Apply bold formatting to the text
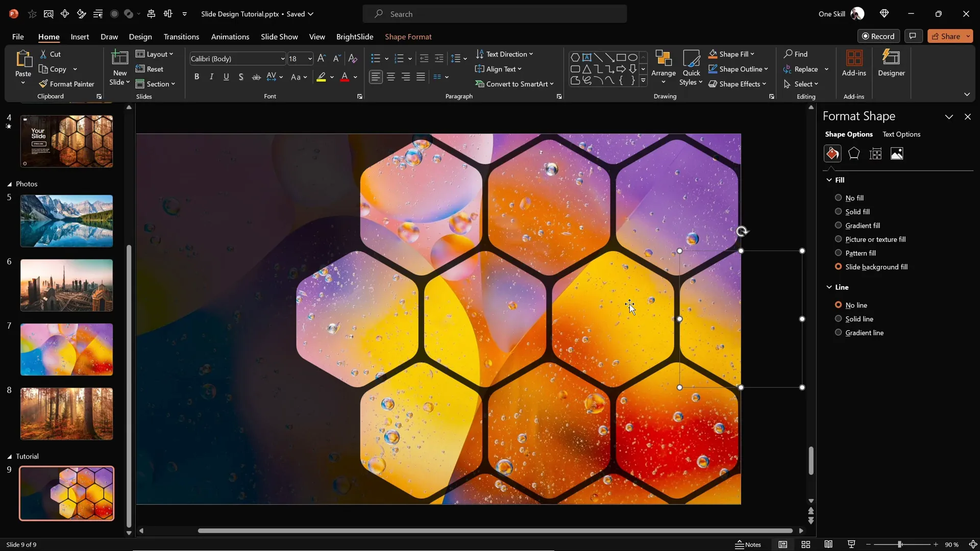 click(x=197, y=77)
